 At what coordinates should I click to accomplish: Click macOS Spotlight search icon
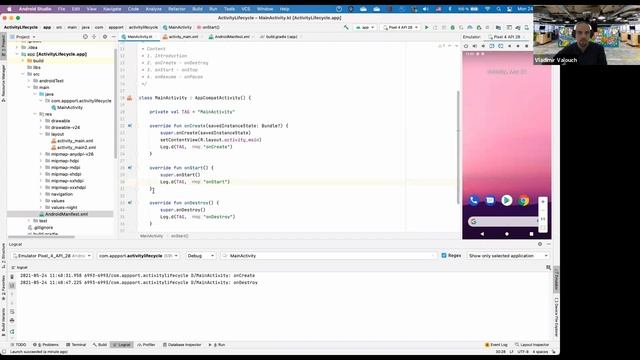click(498, 9)
